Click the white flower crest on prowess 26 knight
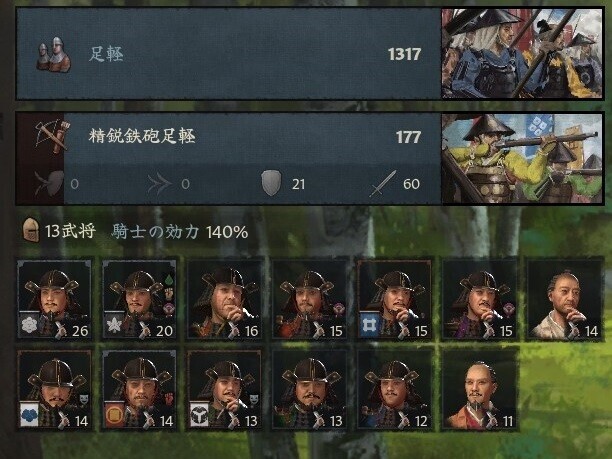 (29, 324)
